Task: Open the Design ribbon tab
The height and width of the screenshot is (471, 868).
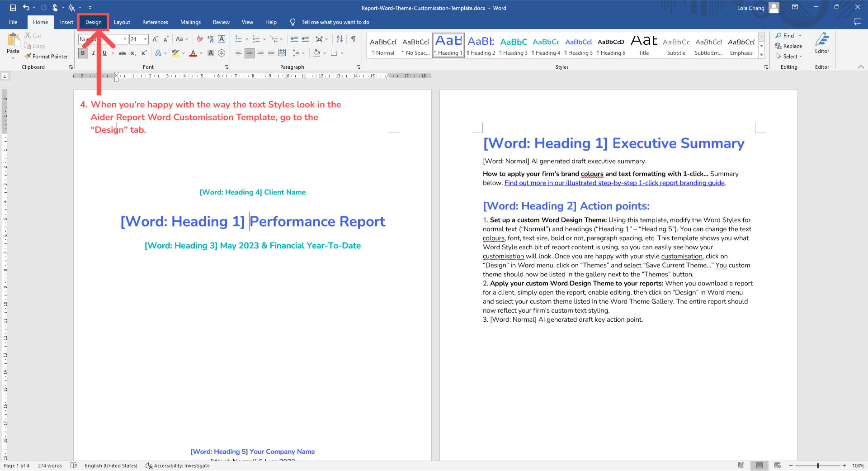Action: pyautogui.click(x=93, y=22)
